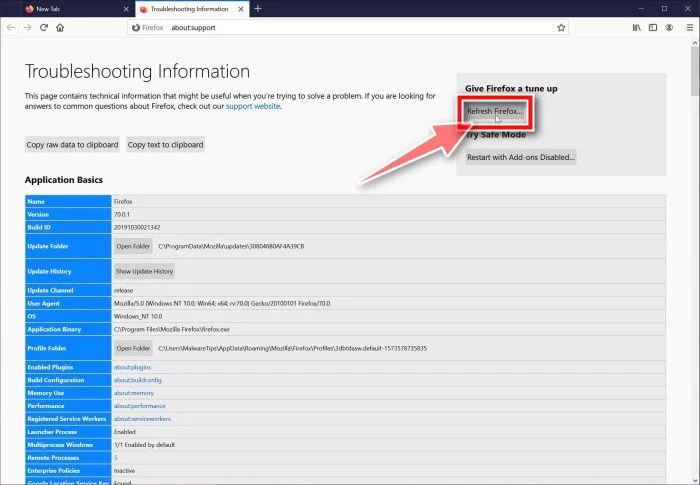Click the Update Channel value release

123,290
